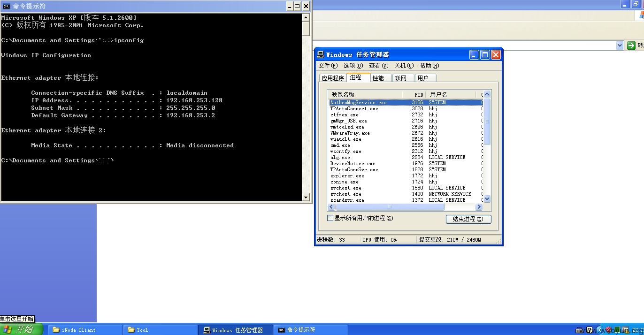The width and height of the screenshot is (644, 335).
Task: Select ctfmon.exe process row
Action: click(406, 114)
